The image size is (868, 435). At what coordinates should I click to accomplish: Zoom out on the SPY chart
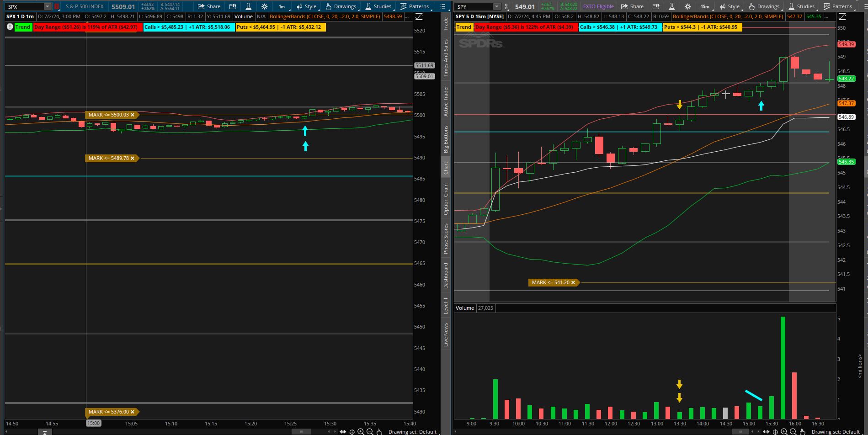(x=793, y=432)
